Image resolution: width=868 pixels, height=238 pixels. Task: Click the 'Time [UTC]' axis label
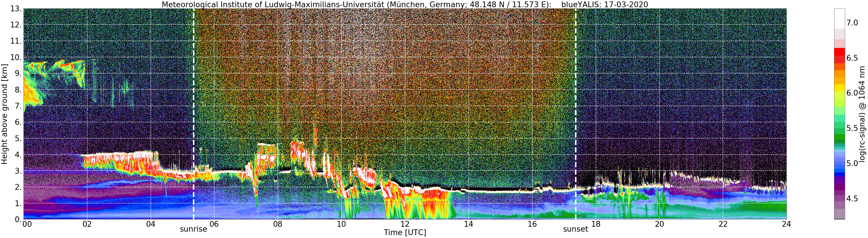(405, 233)
